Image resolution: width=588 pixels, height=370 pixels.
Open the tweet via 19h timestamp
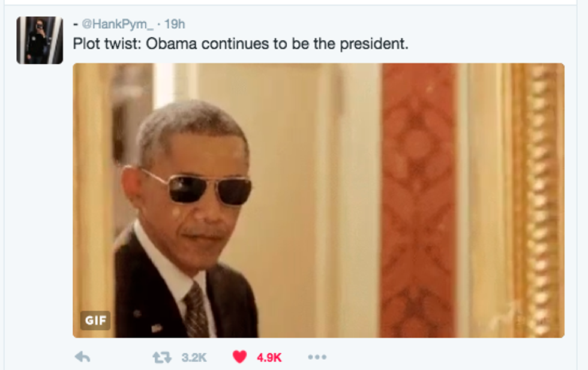[x=175, y=24]
